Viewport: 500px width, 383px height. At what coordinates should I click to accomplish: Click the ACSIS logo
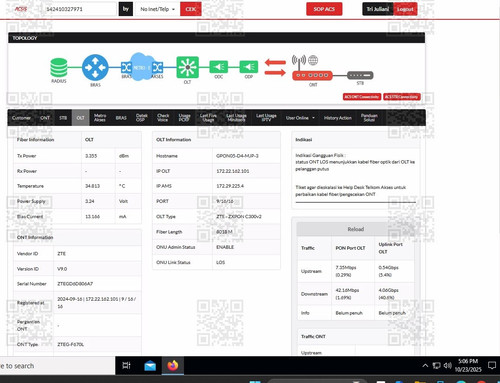[21, 9]
